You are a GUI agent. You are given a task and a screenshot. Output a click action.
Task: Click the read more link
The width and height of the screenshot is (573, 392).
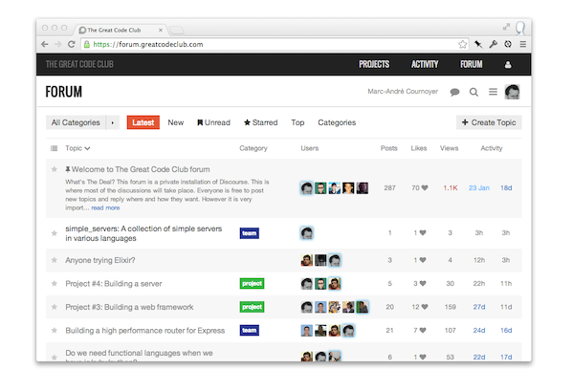[105, 207]
